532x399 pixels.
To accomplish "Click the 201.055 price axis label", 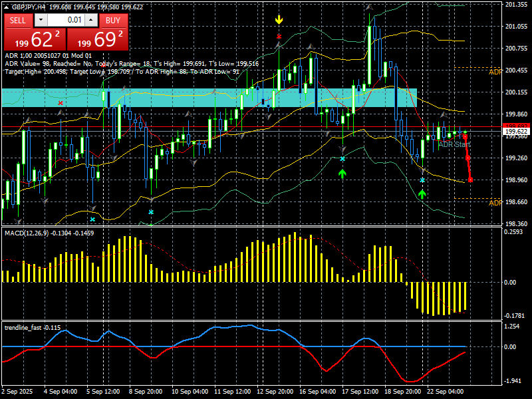I will click(517, 26).
